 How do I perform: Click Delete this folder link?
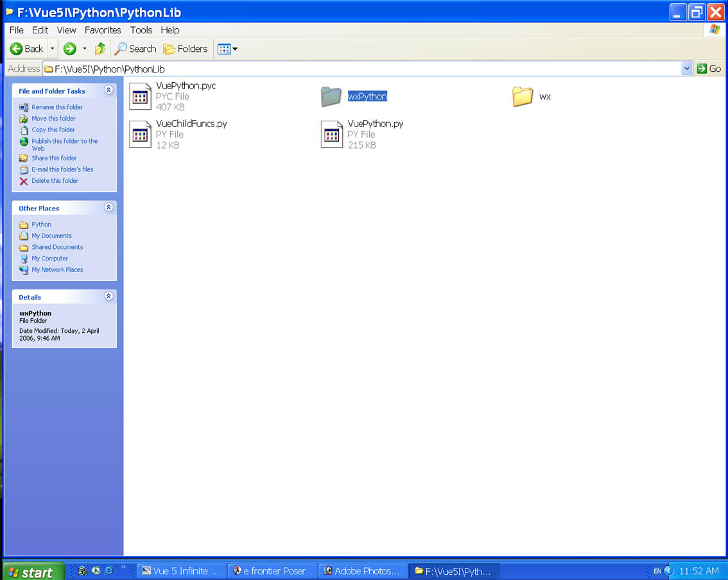pyautogui.click(x=55, y=181)
